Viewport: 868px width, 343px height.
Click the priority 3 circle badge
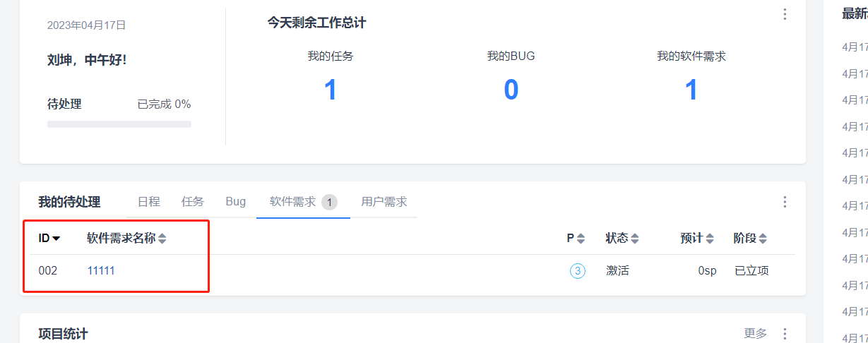578,271
